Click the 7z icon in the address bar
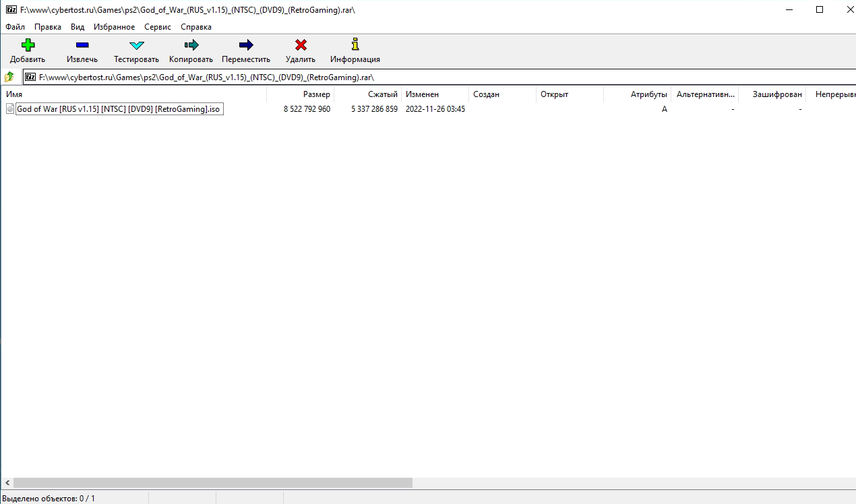The height and width of the screenshot is (504, 856). tap(30, 77)
